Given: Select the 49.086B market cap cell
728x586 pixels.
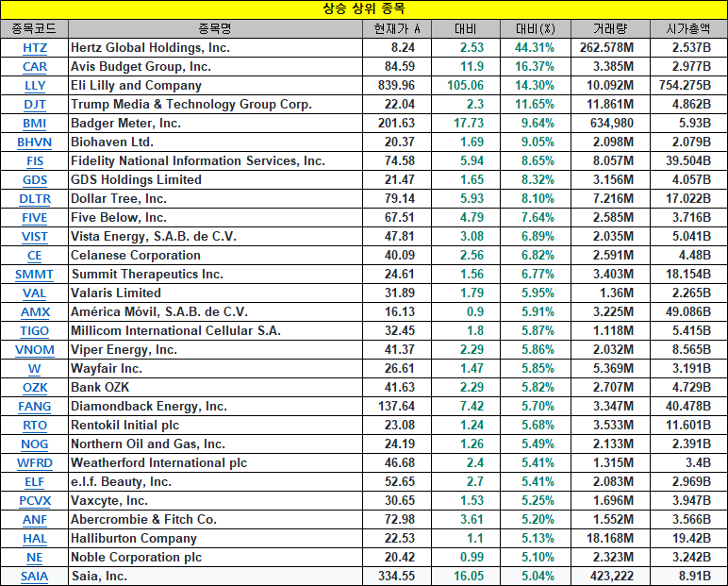Looking at the screenshot, I should (x=688, y=312).
